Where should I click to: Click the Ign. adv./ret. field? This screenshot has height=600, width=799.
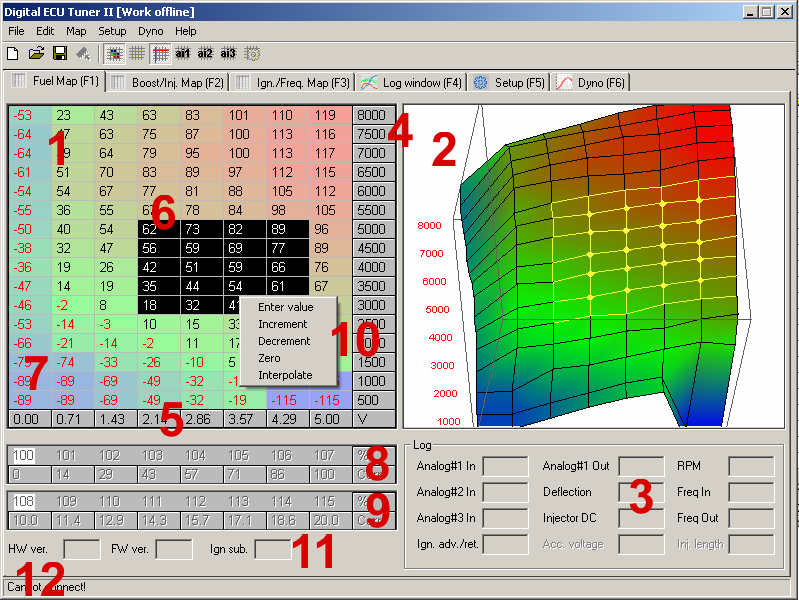pos(505,544)
